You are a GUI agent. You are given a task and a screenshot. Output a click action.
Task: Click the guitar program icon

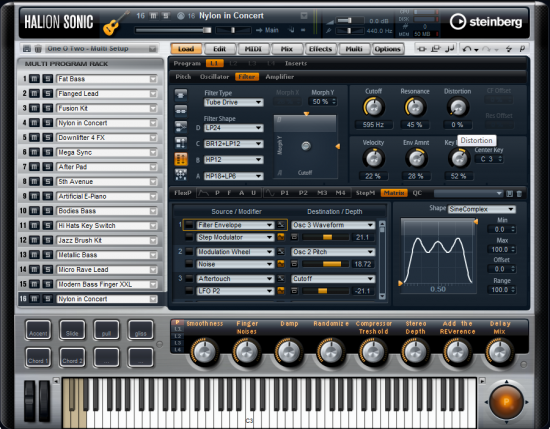(115, 23)
